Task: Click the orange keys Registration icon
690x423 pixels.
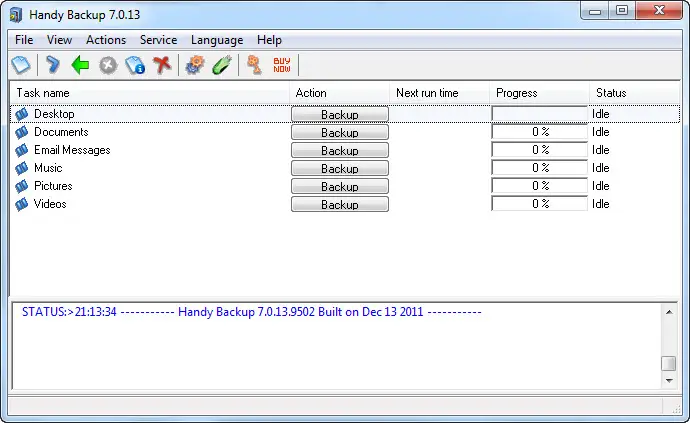Action: (254, 65)
